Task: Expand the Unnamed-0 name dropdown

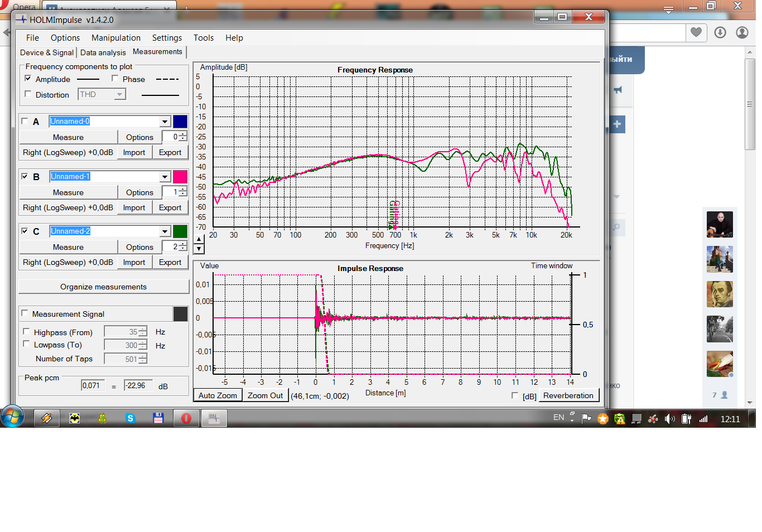Action: pyautogui.click(x=165, y=122)
